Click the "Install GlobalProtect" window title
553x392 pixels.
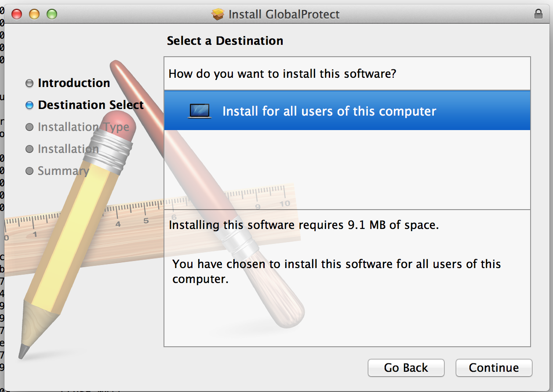point(284,15)
